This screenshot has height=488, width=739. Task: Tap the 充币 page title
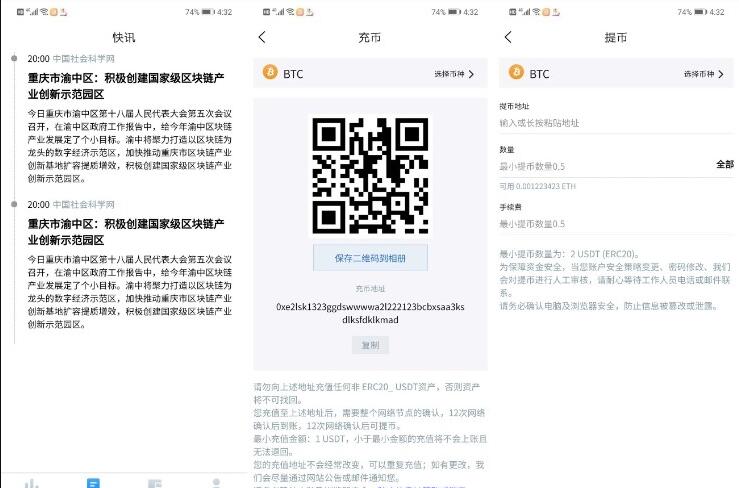(x=370, y=37)
